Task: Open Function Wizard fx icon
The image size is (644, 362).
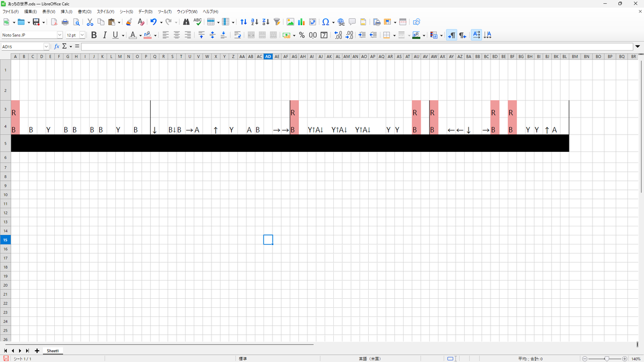Action: 57,47
